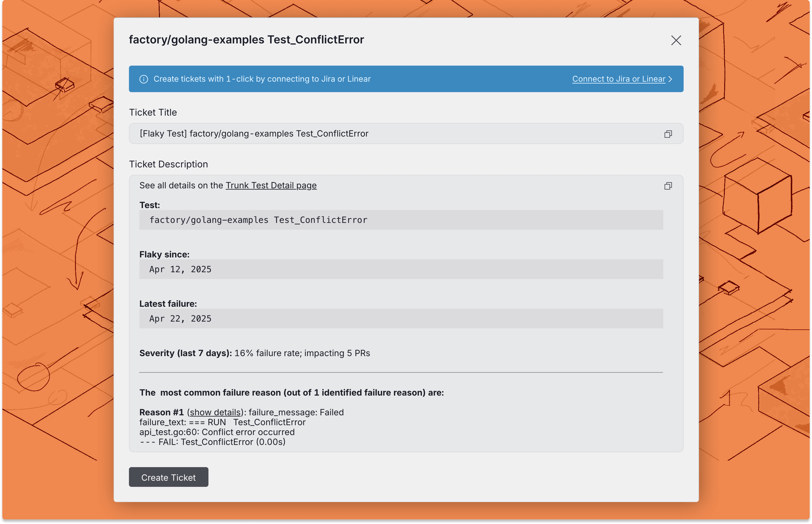Click the dialog heading factory/golang-examples Test_ConflictError

tap(246, 40)
